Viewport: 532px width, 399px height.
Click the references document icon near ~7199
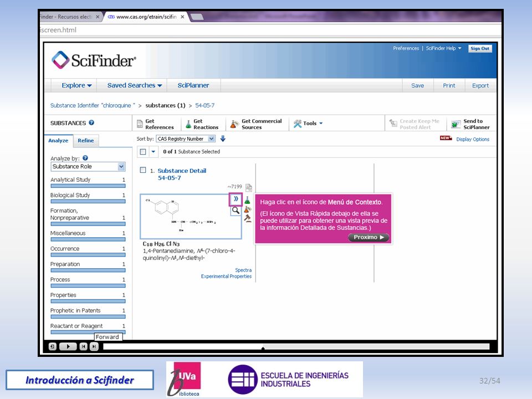coord(249,187)
